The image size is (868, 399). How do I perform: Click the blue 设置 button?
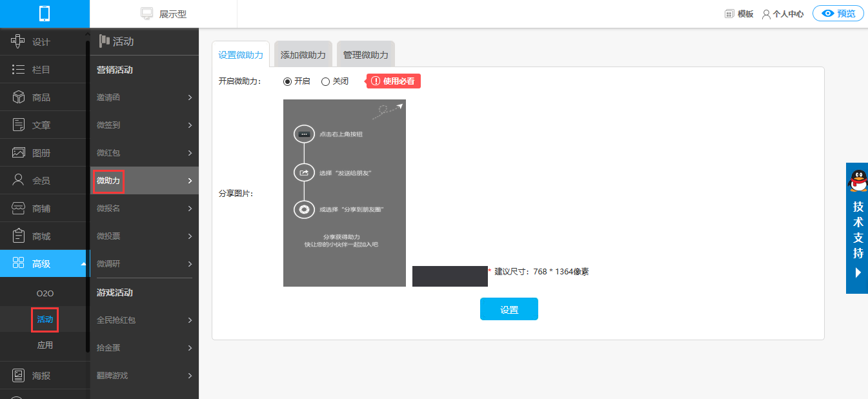pyautogui.click(x=509, y=309)
